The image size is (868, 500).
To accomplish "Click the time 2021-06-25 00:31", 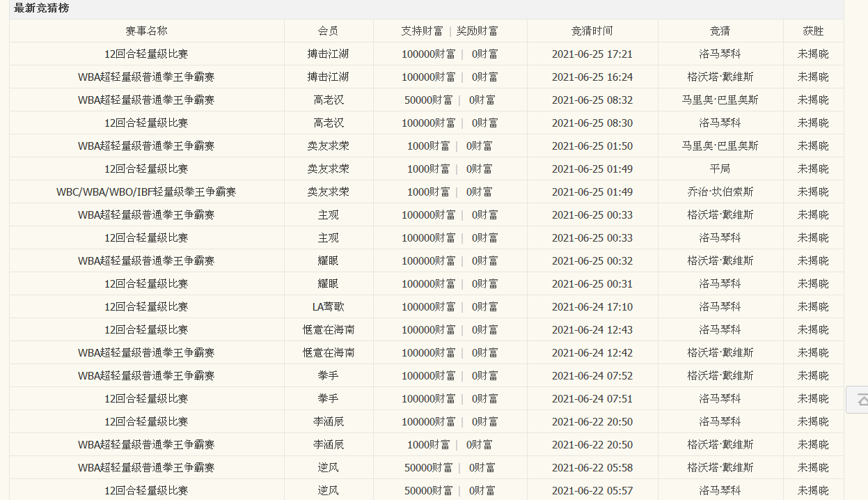I will tap(592, 283).
